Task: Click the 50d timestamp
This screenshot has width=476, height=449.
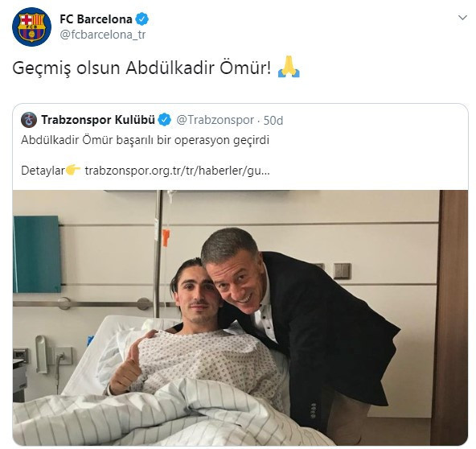Action: 273,121
